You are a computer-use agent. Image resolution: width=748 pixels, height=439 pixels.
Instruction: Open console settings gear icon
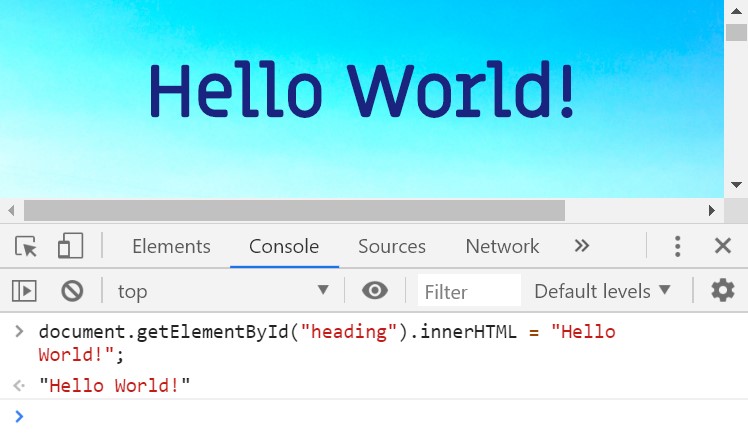[723, 290]
